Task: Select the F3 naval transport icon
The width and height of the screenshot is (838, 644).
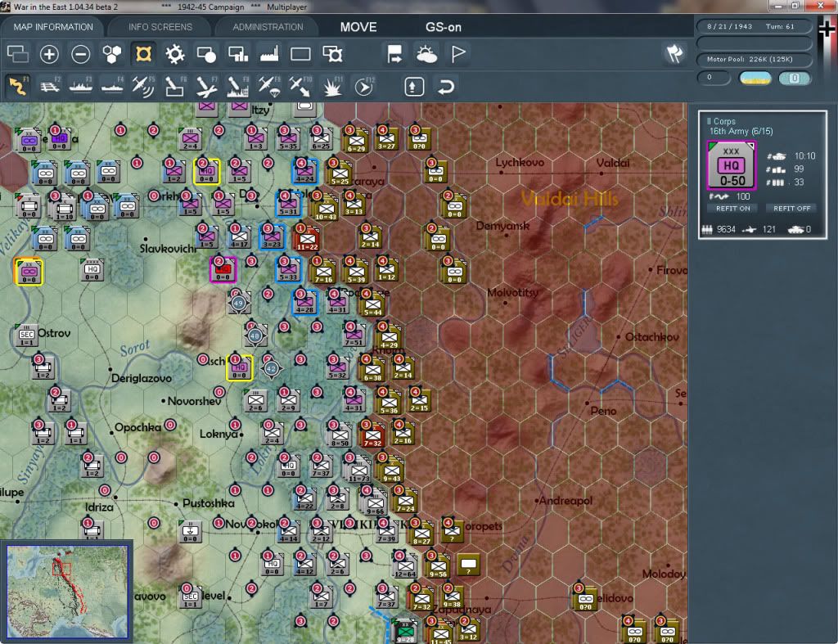Action: tap(81, 86)
